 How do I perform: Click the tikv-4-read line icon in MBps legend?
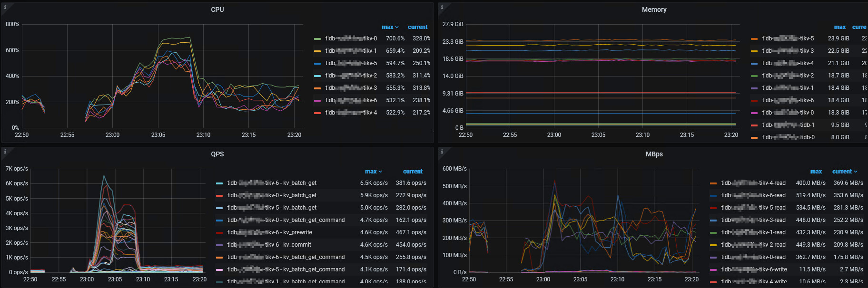coord(713,183)
